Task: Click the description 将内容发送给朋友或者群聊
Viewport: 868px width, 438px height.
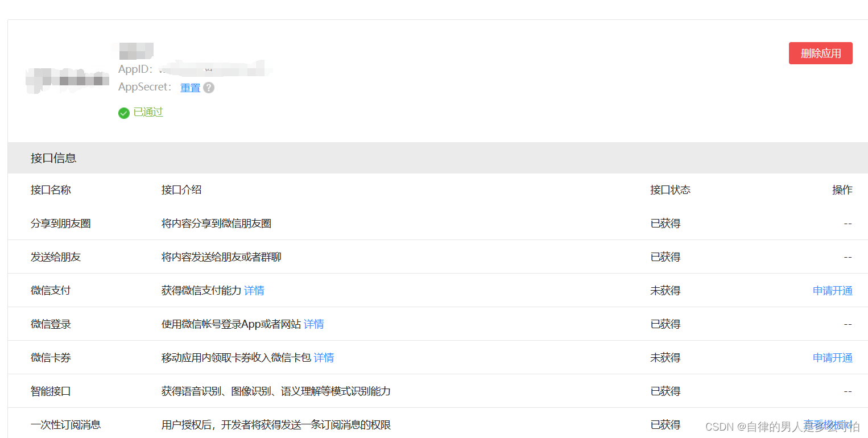Action: tap(221, 257)
